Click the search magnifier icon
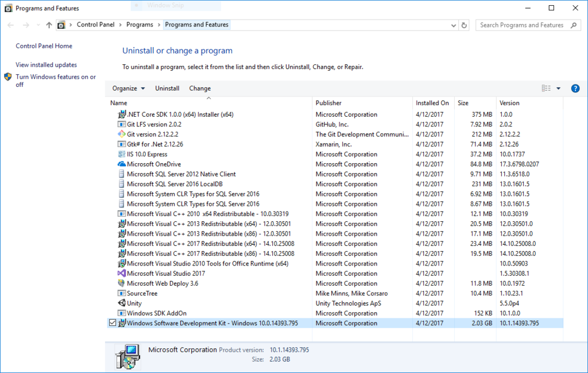 pyautogui.click(x=574, y=25)
